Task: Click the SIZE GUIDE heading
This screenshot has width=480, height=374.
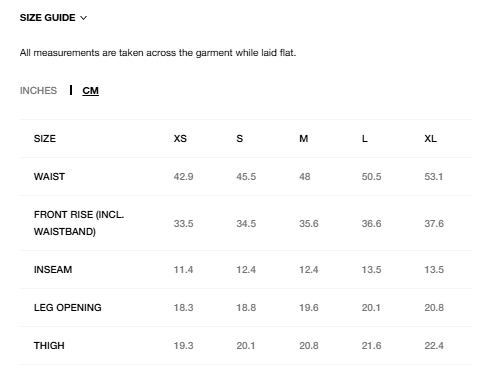Action: coord(48,18)
